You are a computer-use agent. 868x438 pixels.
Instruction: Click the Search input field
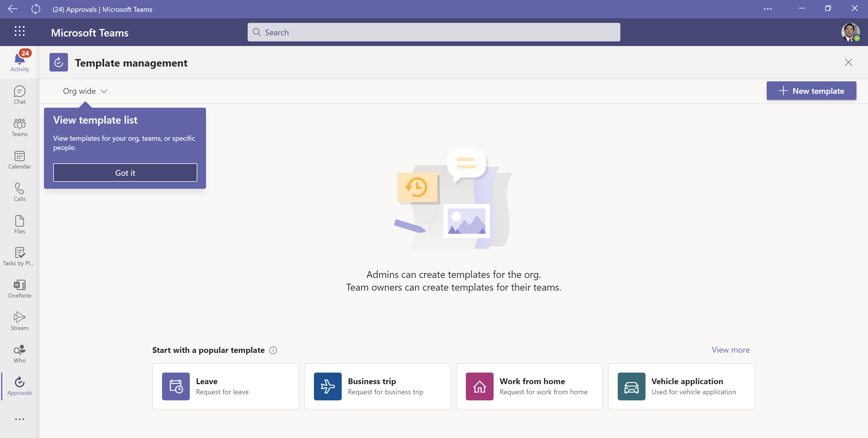tap(434, 32)
